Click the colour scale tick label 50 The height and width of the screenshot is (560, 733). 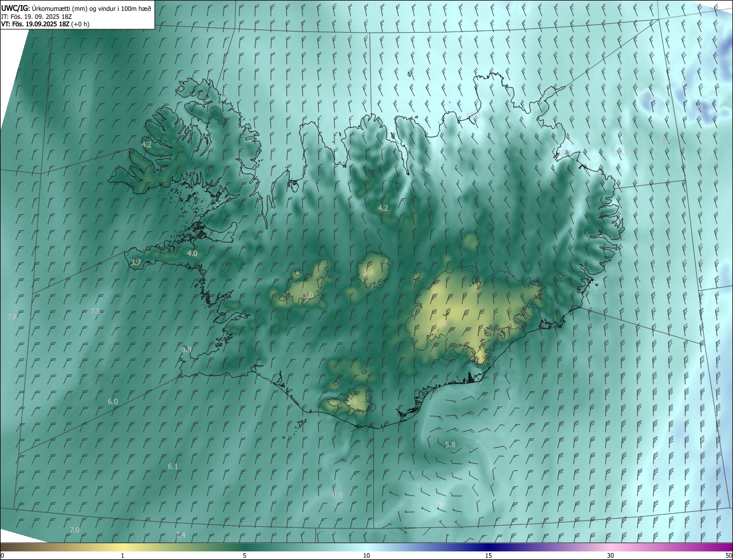click(728, 555)
